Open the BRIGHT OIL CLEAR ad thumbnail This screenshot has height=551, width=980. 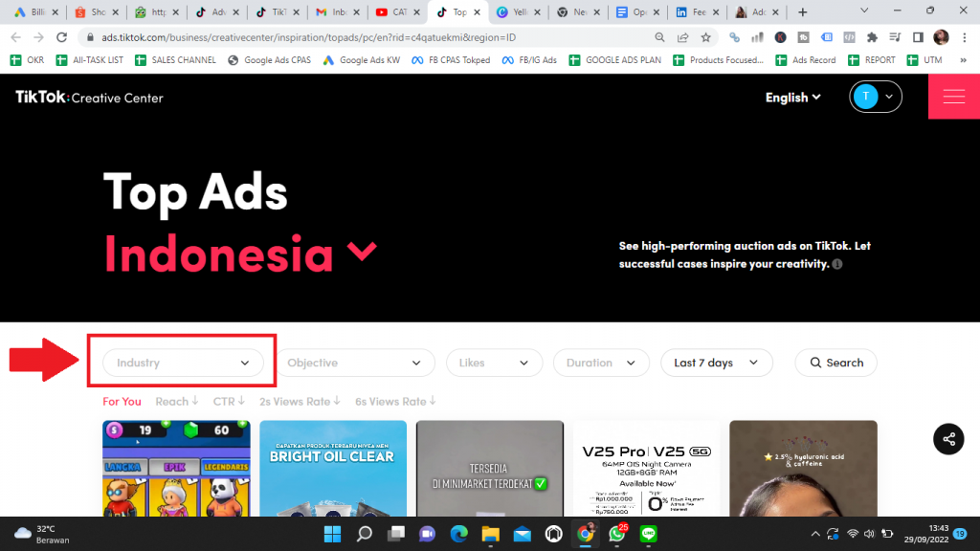click(x=333, y=469)
